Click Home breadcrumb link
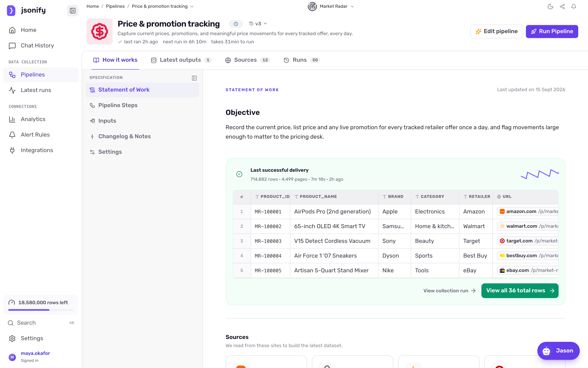 pos(92,7)
